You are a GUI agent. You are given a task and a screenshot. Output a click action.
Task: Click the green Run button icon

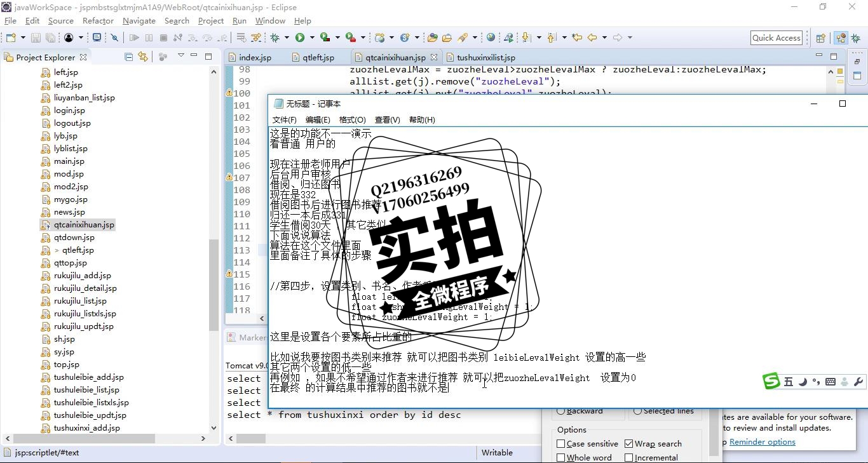(x=300, y=37)
